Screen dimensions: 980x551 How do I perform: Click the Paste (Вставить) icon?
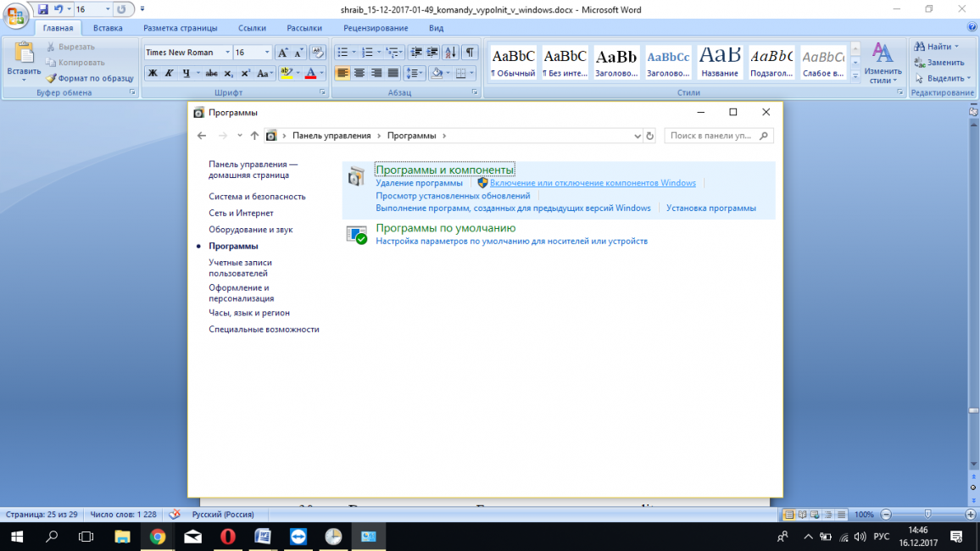click(24, 53)
